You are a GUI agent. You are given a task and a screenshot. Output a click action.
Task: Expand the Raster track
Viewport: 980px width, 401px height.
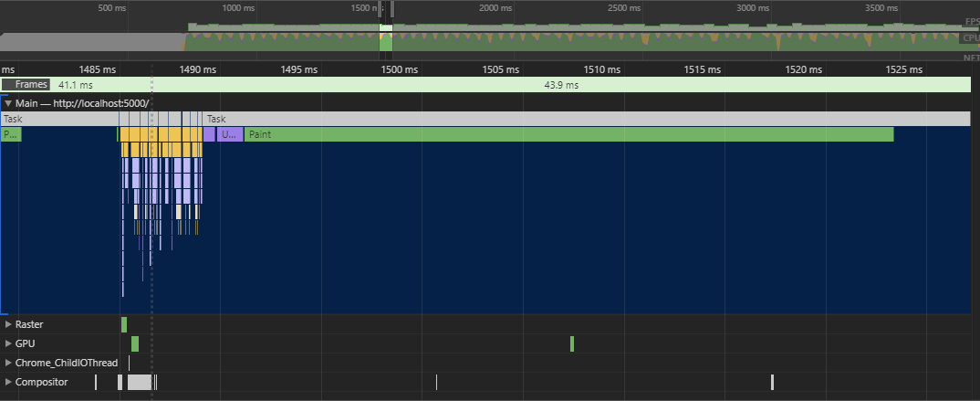pyautogui.click(x=8, y=324)
